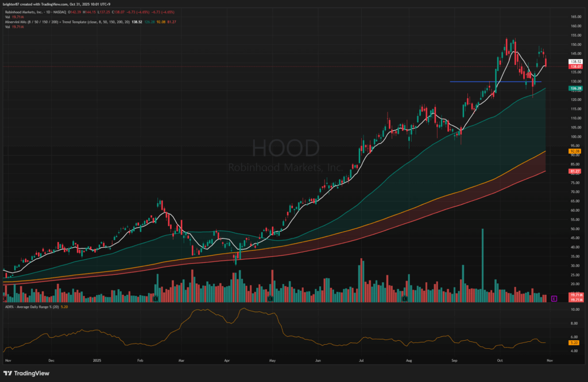This screenshot has width=588, height=382.
Task: Click the orange 92.08 price scale label
Action: (576, 151)
